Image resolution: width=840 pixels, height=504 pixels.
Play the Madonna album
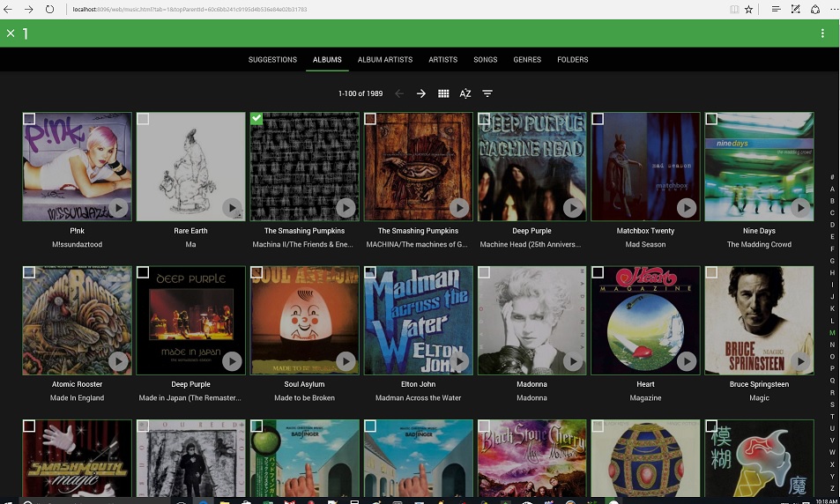(573, 361)
